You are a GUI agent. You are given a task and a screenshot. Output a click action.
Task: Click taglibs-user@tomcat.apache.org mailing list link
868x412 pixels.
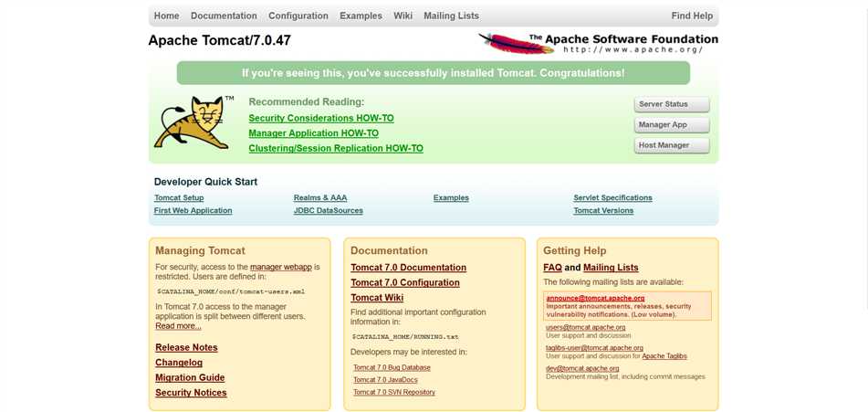coord(594,348)
